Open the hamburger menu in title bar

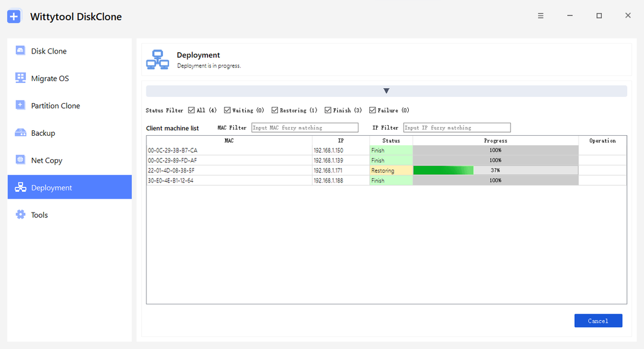540,16
